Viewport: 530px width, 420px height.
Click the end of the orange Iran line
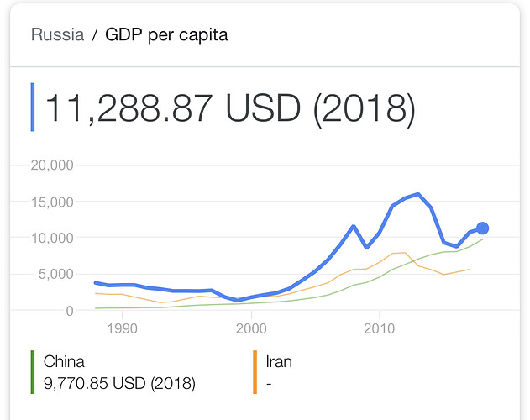(470, 269)
